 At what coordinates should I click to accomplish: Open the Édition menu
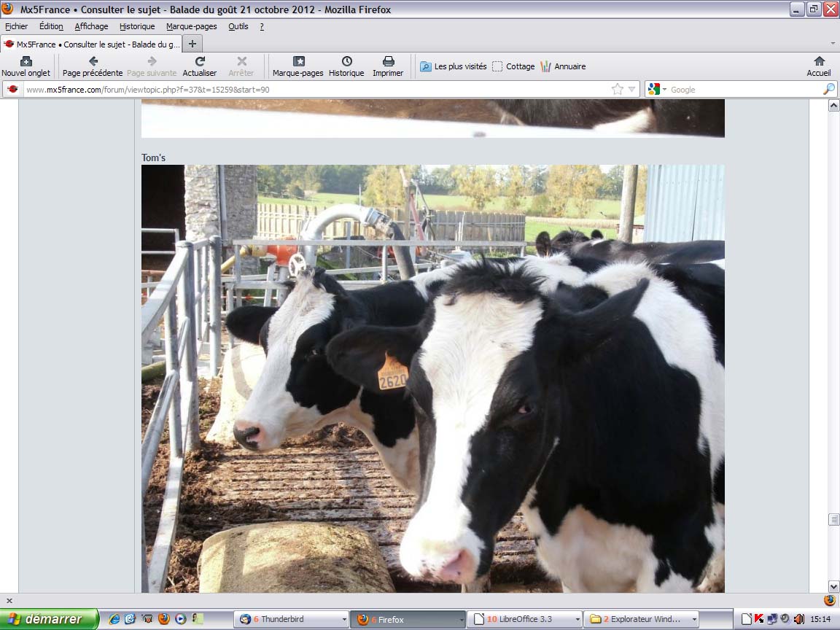(x=51, y=26)
